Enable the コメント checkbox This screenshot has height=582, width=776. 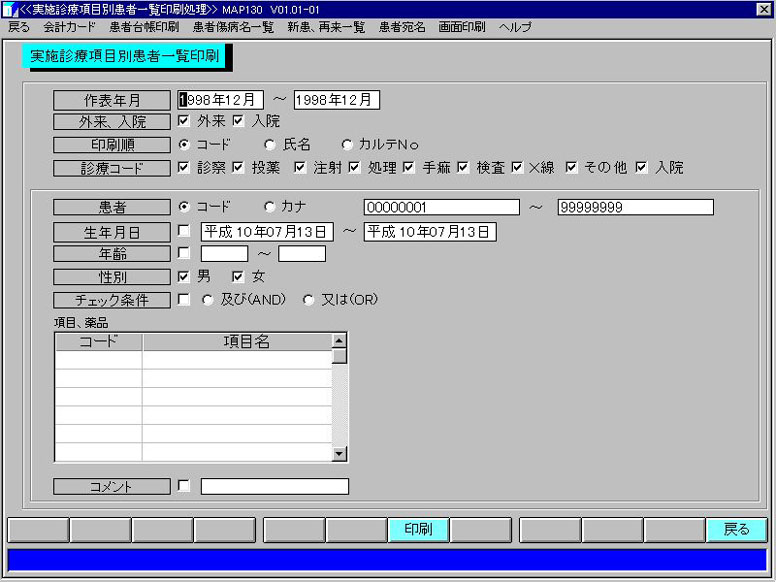coord(184,486)
